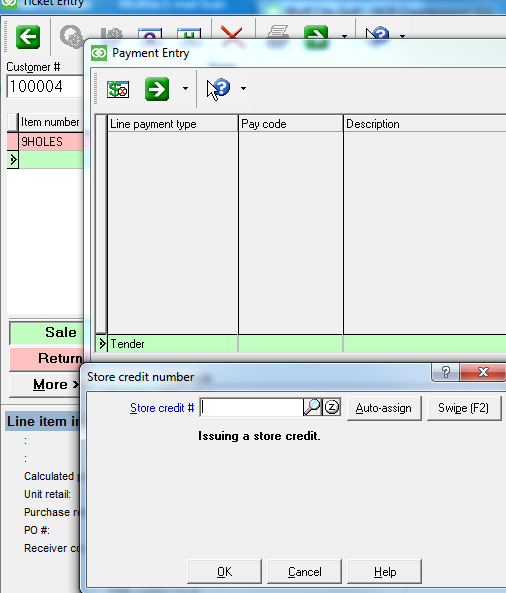Select the 9HOLES item row
This screenshot has height=593, width=506.
point(45,141)
